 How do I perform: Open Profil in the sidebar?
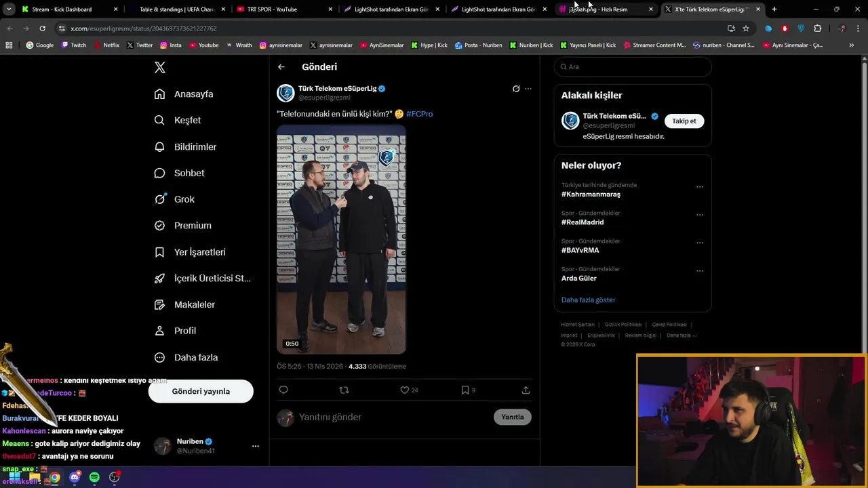tap(175, 331)
